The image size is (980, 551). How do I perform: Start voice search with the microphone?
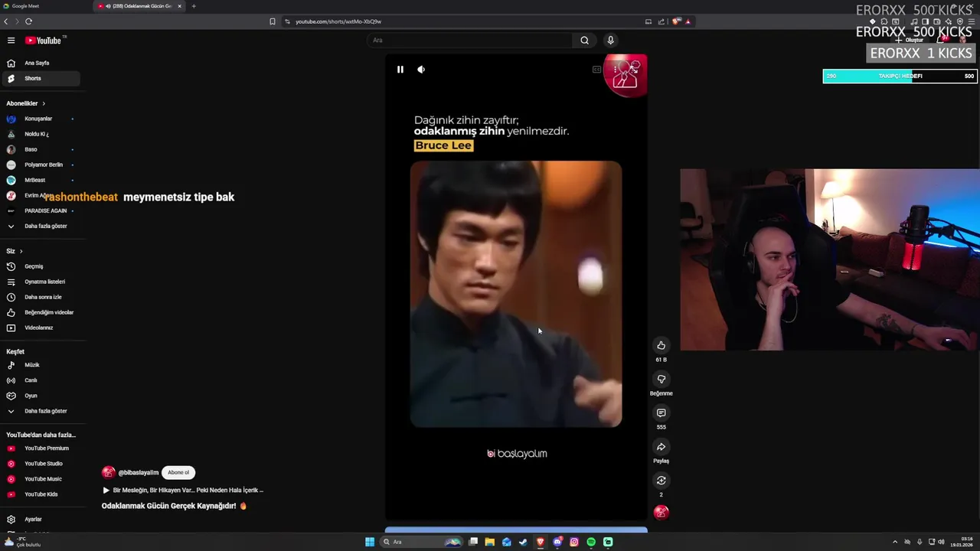[610, 41]
